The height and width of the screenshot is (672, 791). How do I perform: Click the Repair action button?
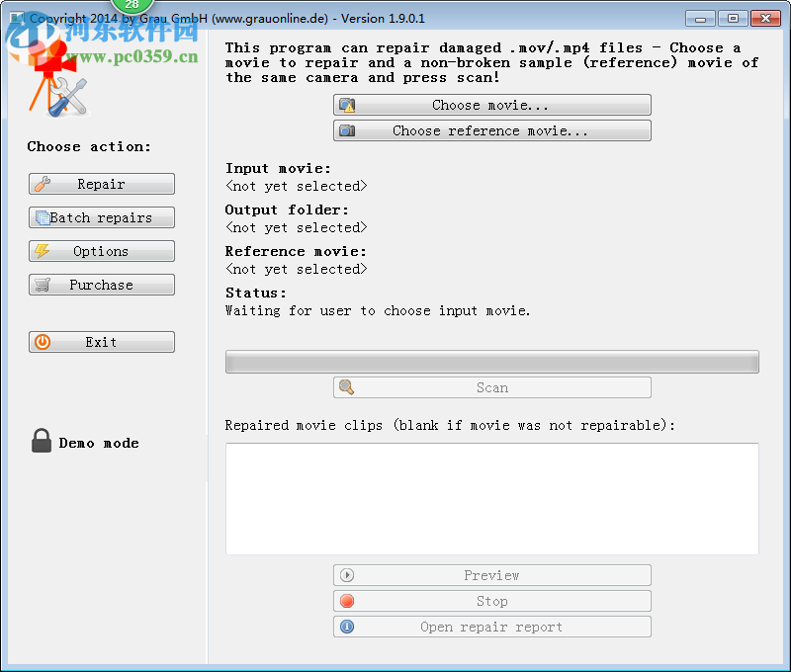[x=102, y=184]
